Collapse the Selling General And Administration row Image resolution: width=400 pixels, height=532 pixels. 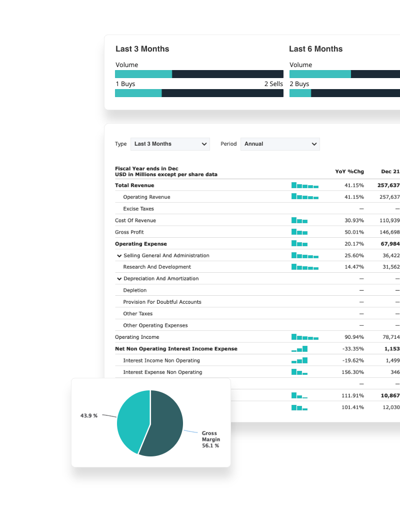119,256
